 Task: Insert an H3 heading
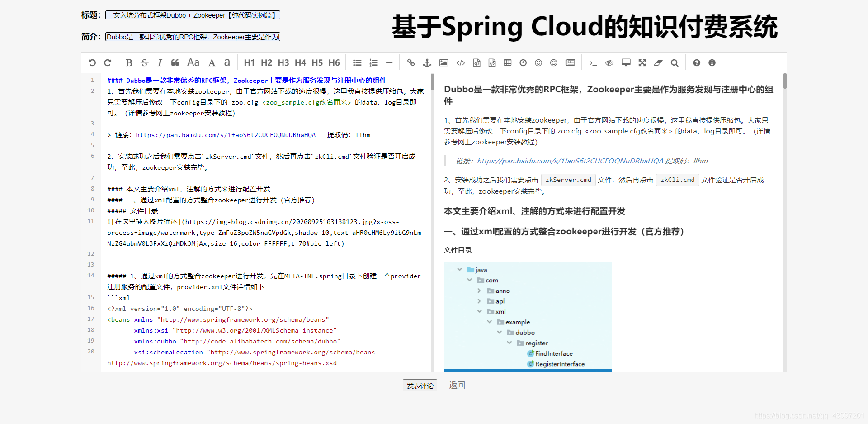coord(283,63)
